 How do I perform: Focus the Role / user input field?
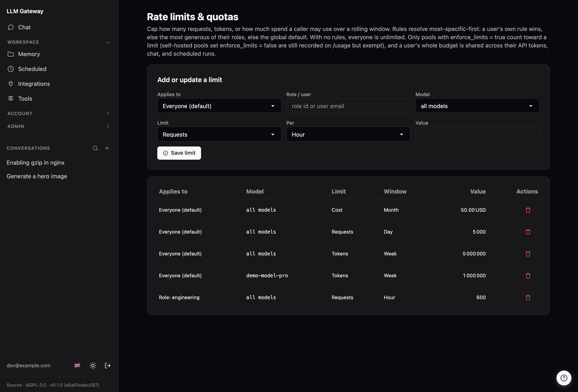coord(348,106)
